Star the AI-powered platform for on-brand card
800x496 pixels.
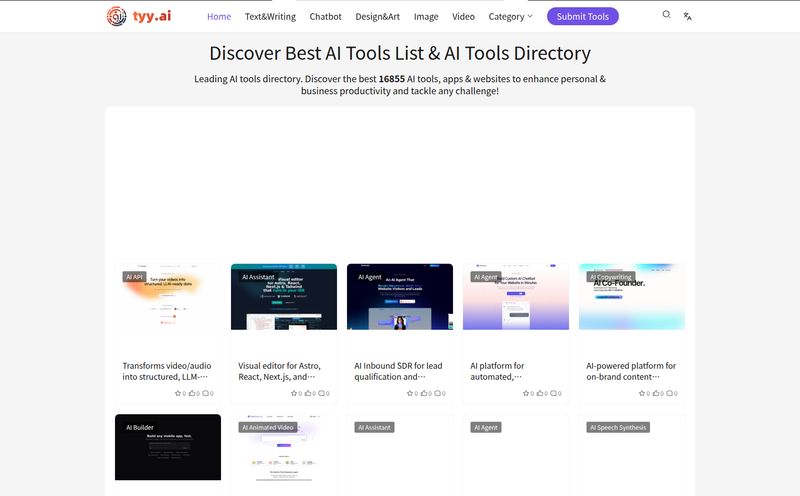[642, 393]
